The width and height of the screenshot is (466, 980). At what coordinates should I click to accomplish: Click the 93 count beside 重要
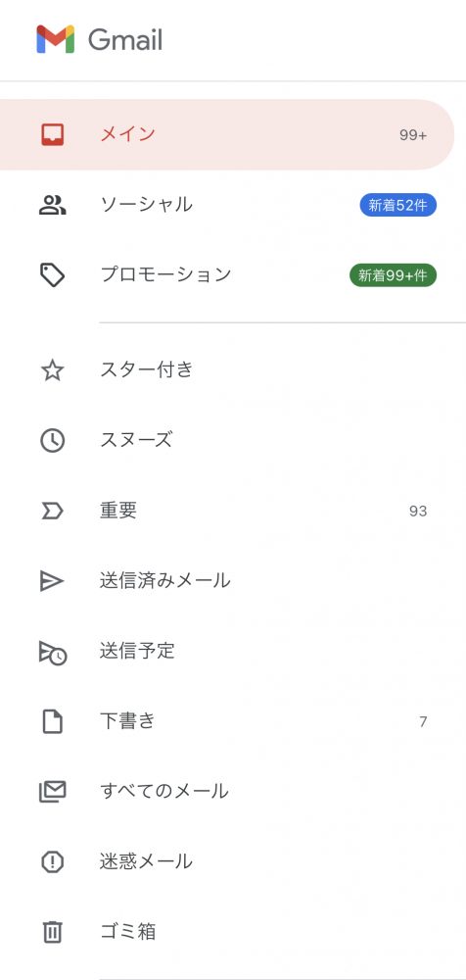418,512
